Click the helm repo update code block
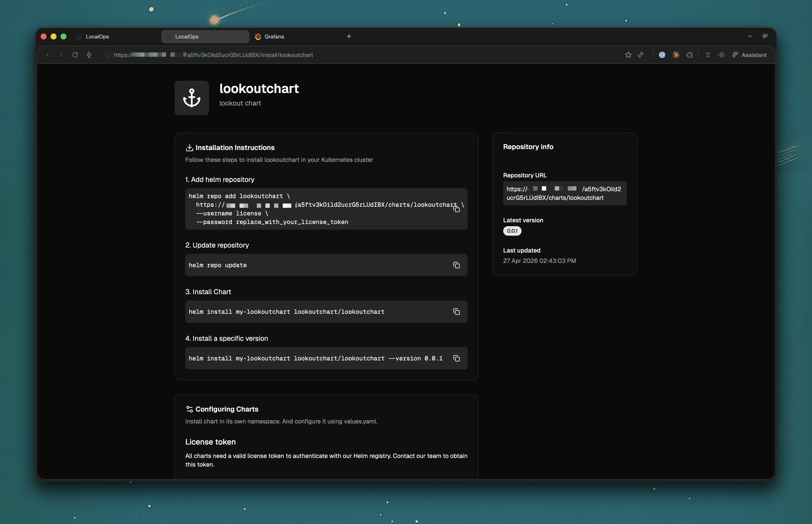812x524 pixels. pos(327,265)
